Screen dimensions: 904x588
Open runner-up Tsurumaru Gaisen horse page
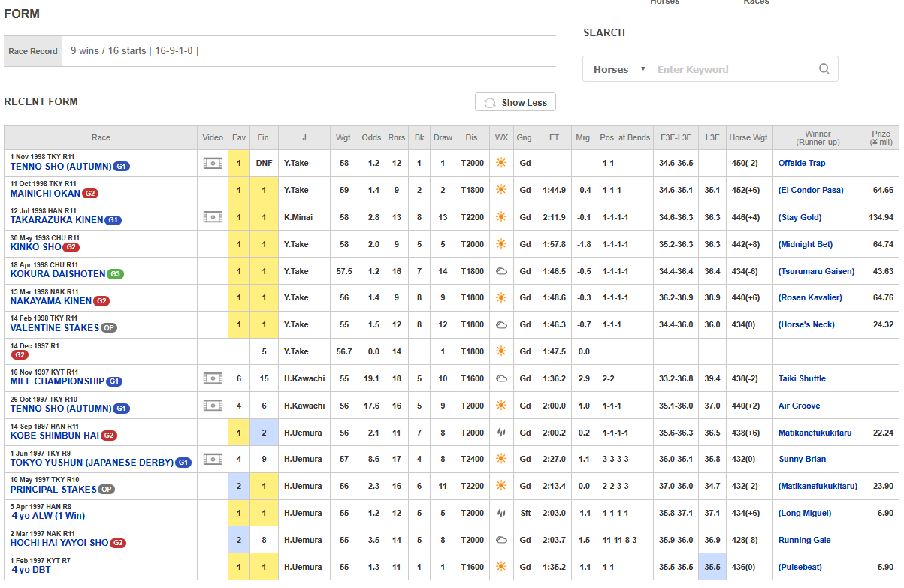(x=816, y=271)
